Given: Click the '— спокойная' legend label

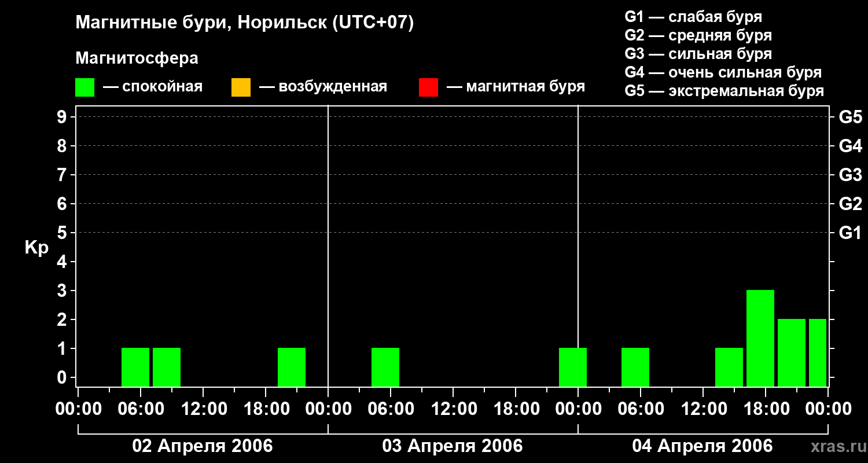Looking at the screenshot, I should pos(153,87).
